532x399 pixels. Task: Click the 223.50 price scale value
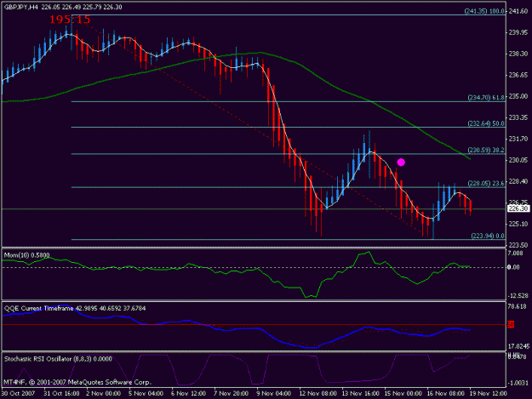coord(518,245)
